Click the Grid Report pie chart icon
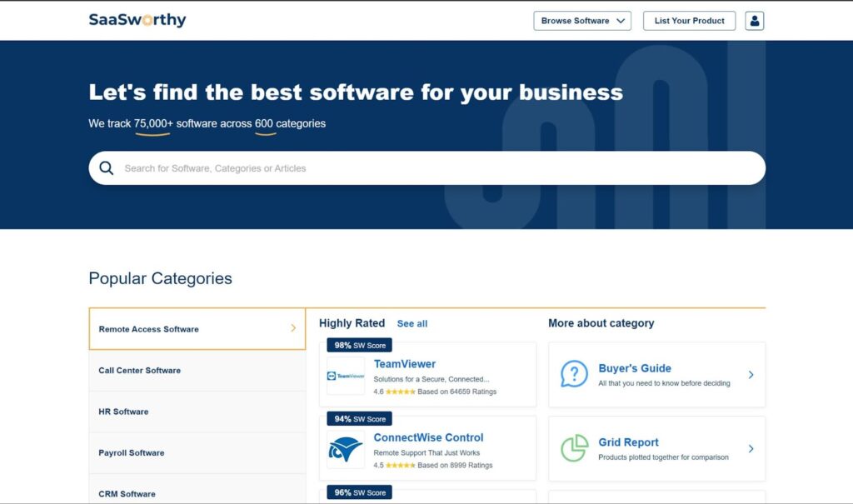The height and width of the screenshot is (504, 853). pyautogui.click(x=574, y=448)
